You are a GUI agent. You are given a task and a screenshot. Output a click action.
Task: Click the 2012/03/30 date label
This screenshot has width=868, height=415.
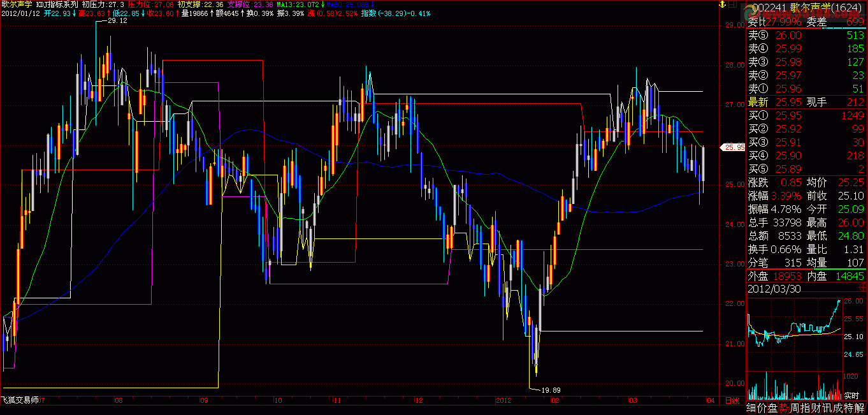coord(774,289)
